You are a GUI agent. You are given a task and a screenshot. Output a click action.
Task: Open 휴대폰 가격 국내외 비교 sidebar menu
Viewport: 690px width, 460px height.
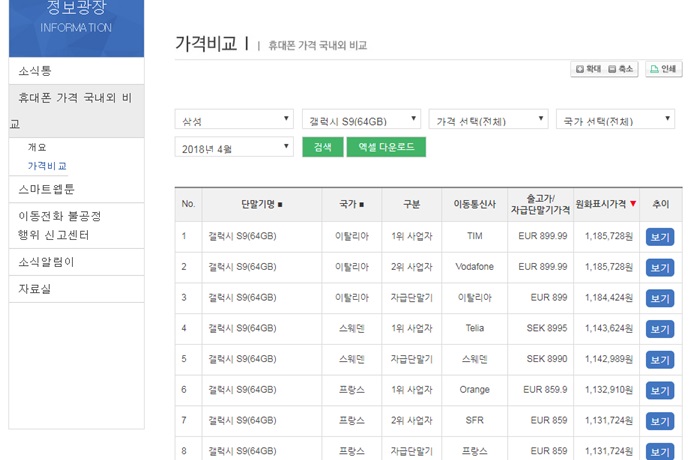[77, 111]
